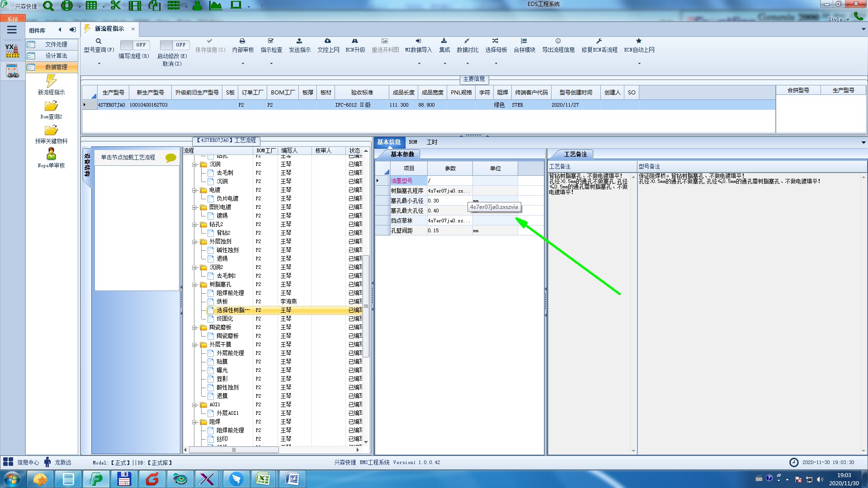Screen dimensions: 868x488
Task: Click the lifebuoy help icon in the top quick bar
Action: coord(67,6)
